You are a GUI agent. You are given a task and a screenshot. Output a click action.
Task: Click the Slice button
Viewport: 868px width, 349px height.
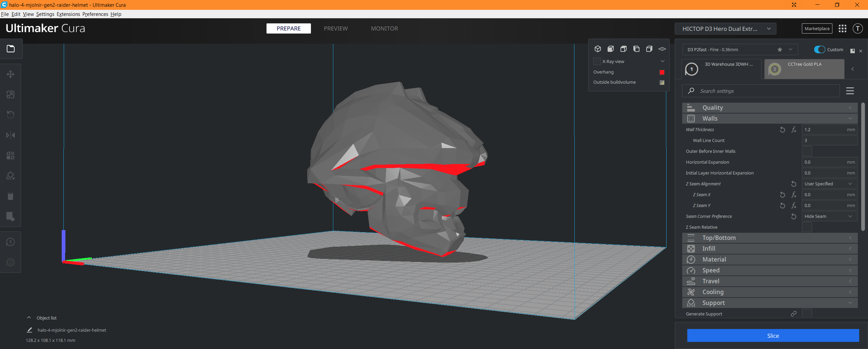(773, 336)
